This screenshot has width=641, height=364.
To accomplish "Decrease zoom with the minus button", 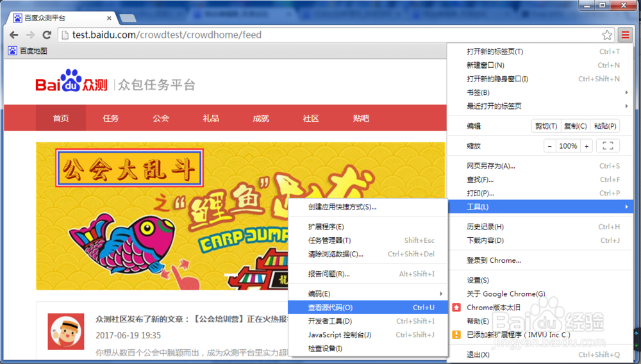I will pyautogui.click(x=550, y=146).
